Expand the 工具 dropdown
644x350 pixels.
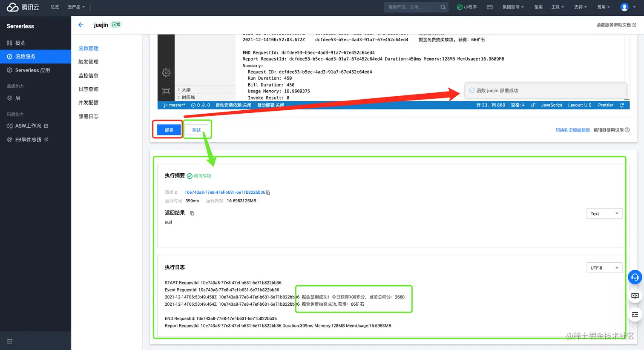558,7
